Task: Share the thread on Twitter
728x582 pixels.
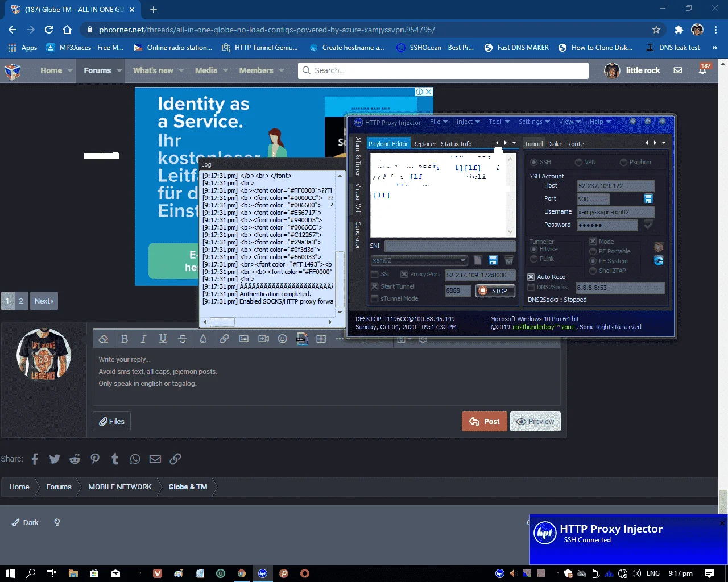Action: click(x=55, y=459)
